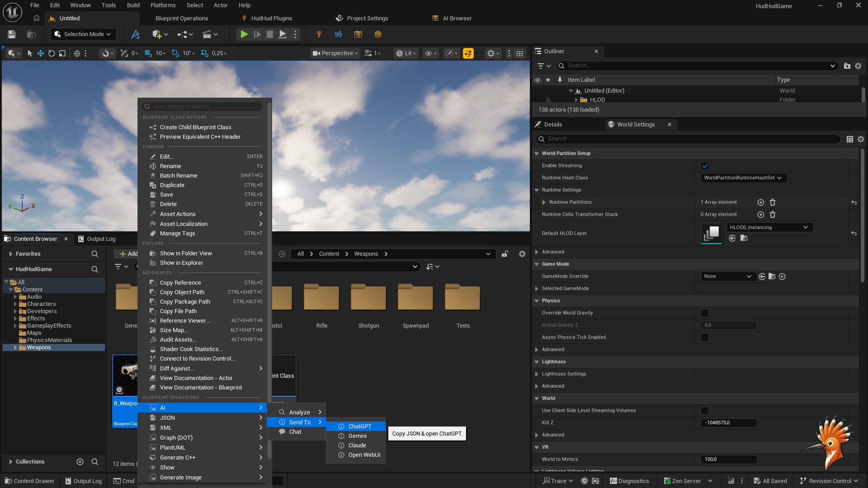Open the Selection Mode dropdown

coord(83,34)
